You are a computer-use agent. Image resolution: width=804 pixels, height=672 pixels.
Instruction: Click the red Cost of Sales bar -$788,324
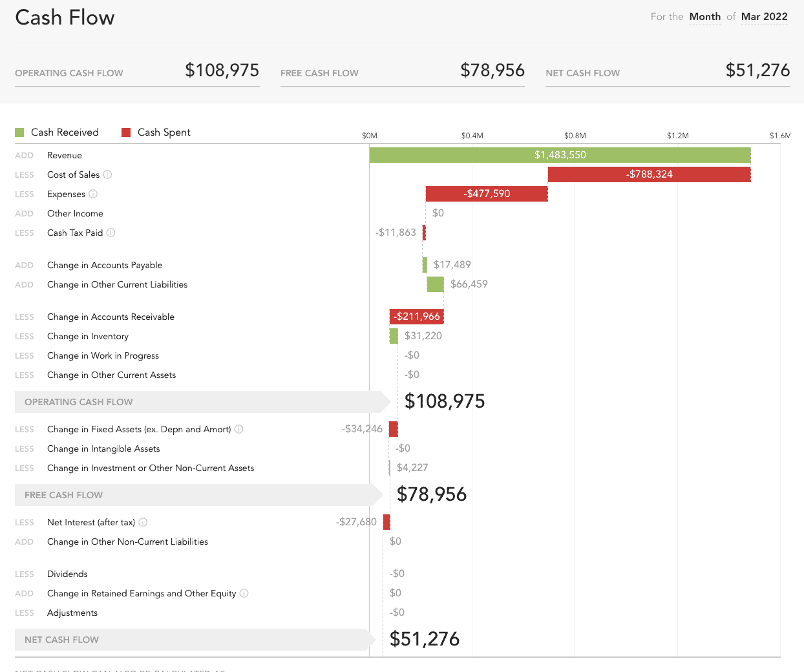click(650, 174)
